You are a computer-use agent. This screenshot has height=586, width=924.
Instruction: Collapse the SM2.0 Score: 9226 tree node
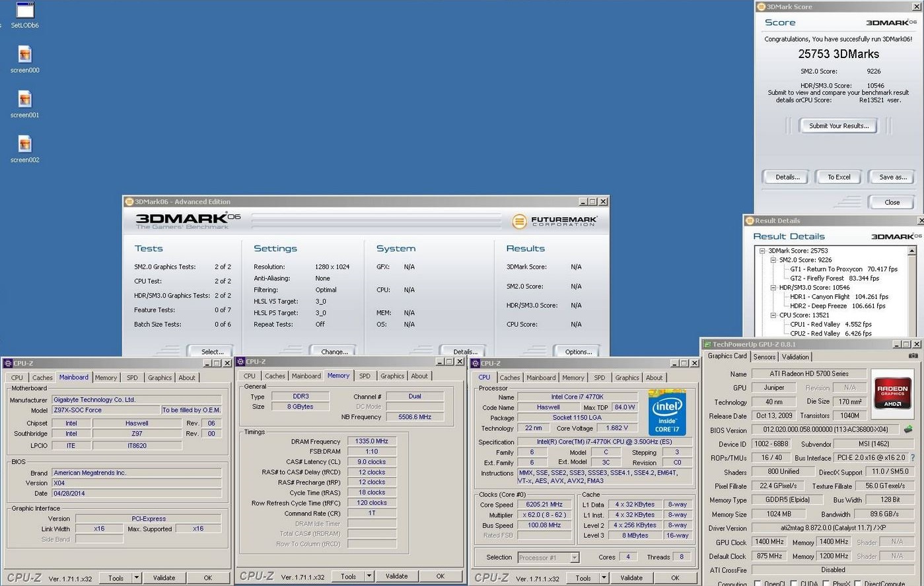tap(773, 260)
